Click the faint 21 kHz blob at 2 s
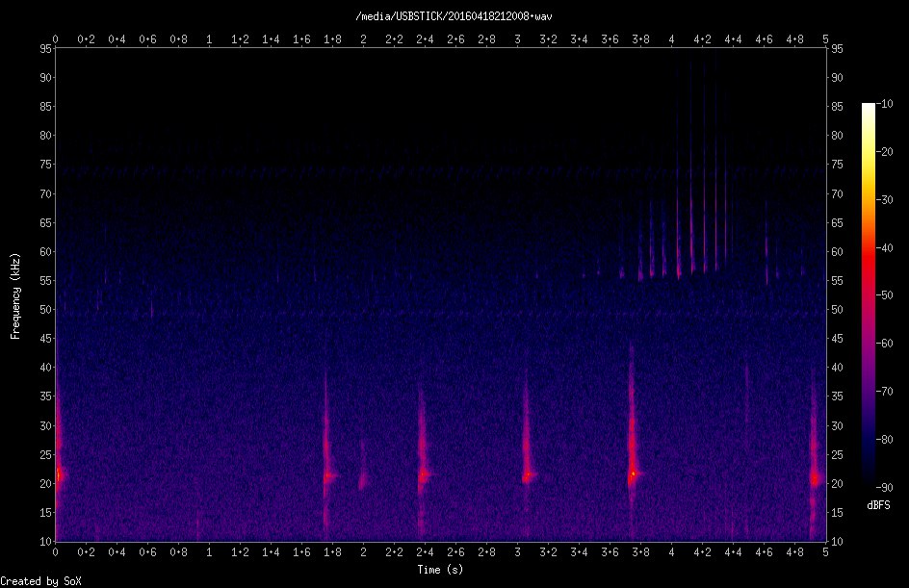 (x=363, y=479)
